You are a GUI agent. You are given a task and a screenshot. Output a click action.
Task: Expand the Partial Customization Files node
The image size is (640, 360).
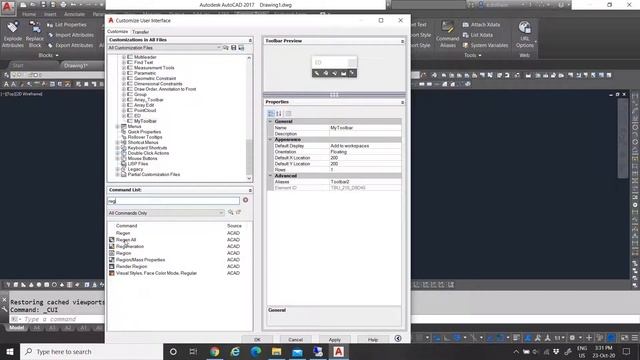point(117,174)
